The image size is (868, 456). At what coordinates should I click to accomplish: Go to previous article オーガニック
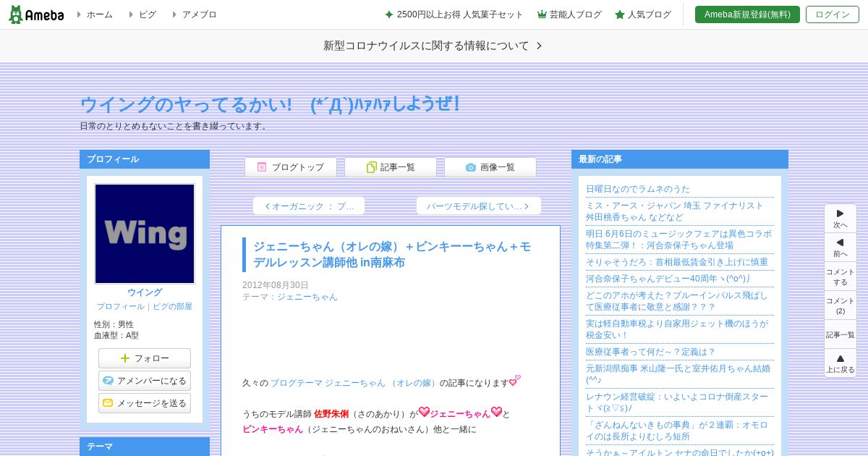tap(309, 206)
